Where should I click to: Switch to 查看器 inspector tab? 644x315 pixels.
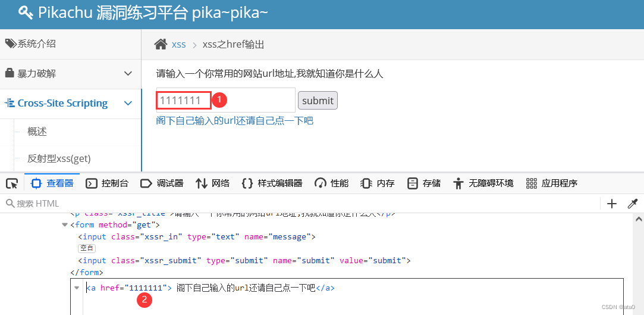click(x=52, y=183)
